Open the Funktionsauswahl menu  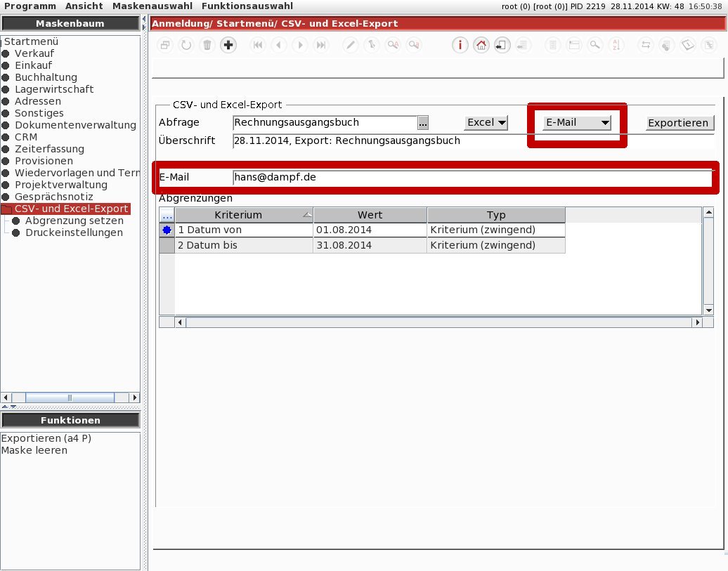tap(247, 6)
